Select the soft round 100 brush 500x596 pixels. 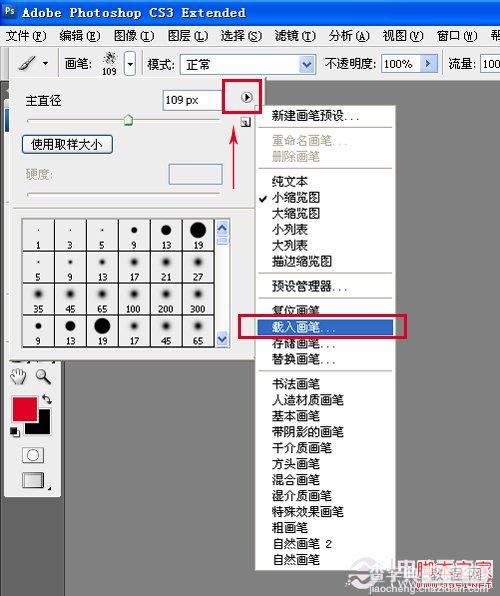(134, 299)
